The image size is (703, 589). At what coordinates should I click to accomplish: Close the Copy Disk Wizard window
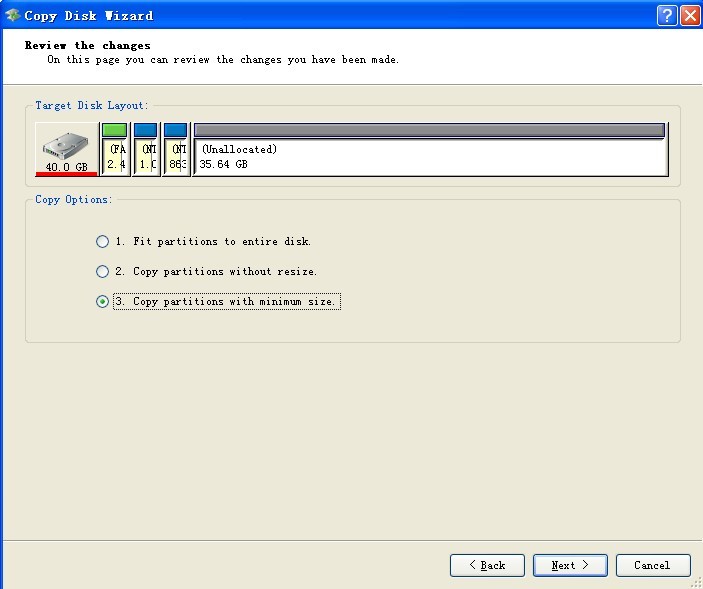coord(690,16)
